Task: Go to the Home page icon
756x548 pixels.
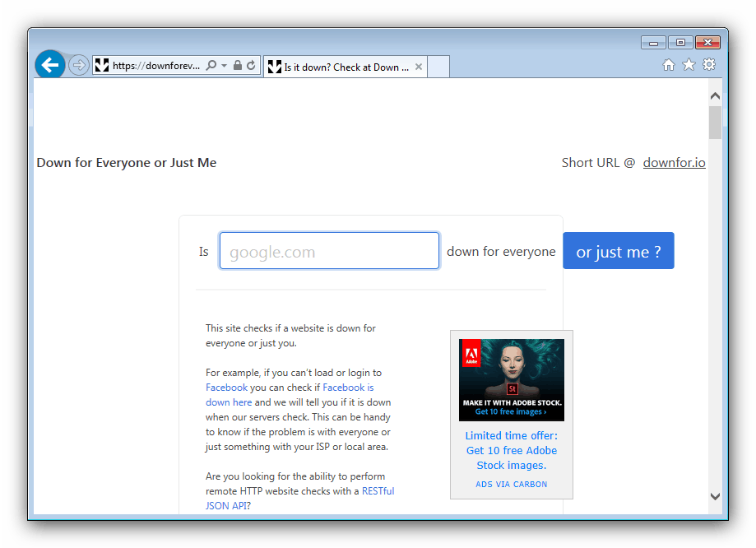Action: click(x=668, y=65)
